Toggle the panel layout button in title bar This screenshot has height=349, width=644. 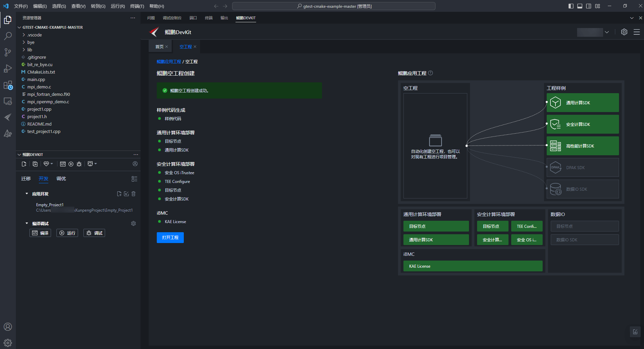[580, 6]
